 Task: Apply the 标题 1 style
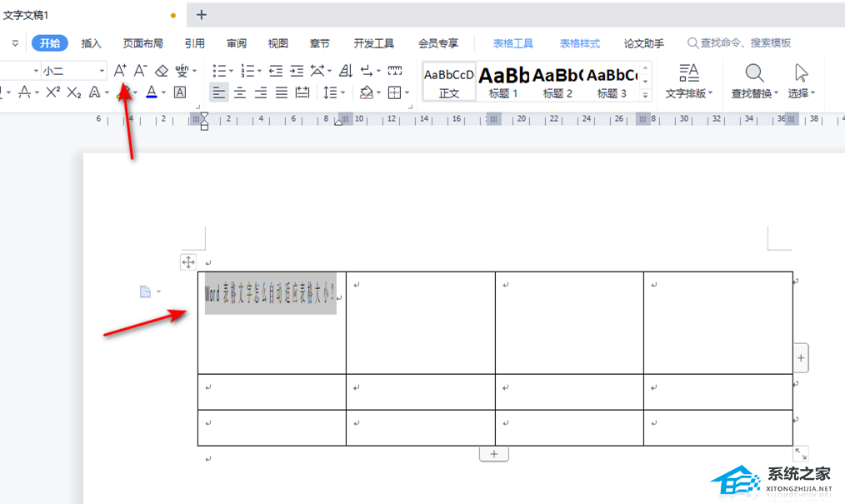tap(503, 82)
